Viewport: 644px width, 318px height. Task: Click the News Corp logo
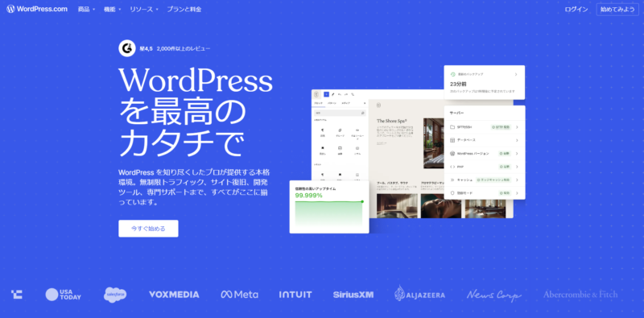click(x=494, y=295)
